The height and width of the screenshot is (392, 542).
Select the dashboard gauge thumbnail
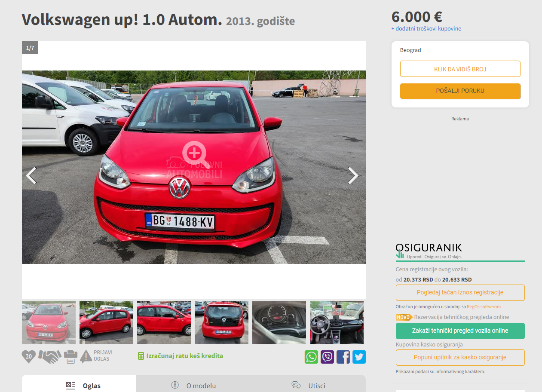pyautogui.click(x=279, y=323)
